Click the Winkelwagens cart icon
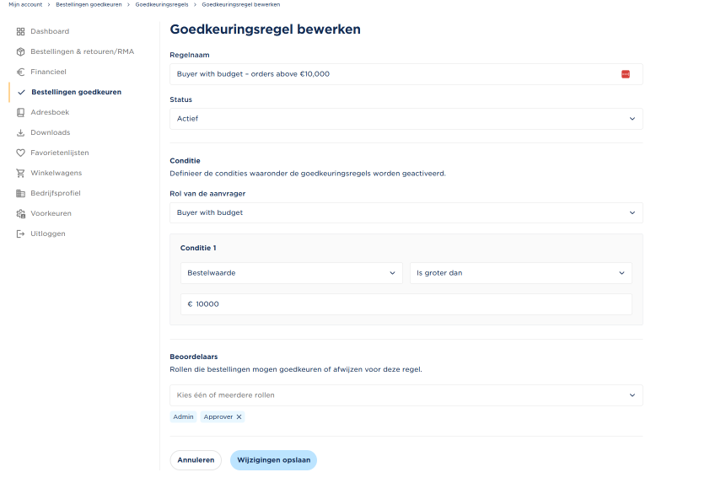 20,173
